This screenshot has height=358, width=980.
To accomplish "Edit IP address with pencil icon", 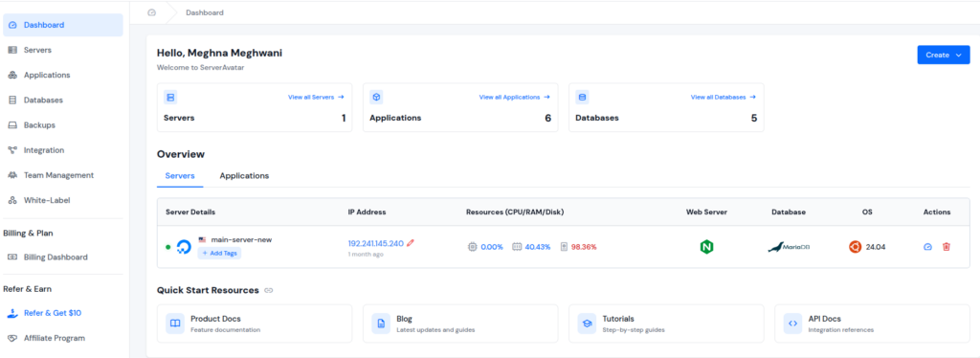I will tap(411, 243).
